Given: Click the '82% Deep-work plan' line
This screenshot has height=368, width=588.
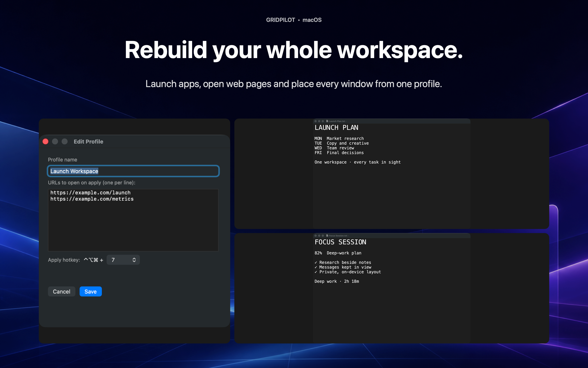Looking at the screenshot, I should [x=338, y=253].
